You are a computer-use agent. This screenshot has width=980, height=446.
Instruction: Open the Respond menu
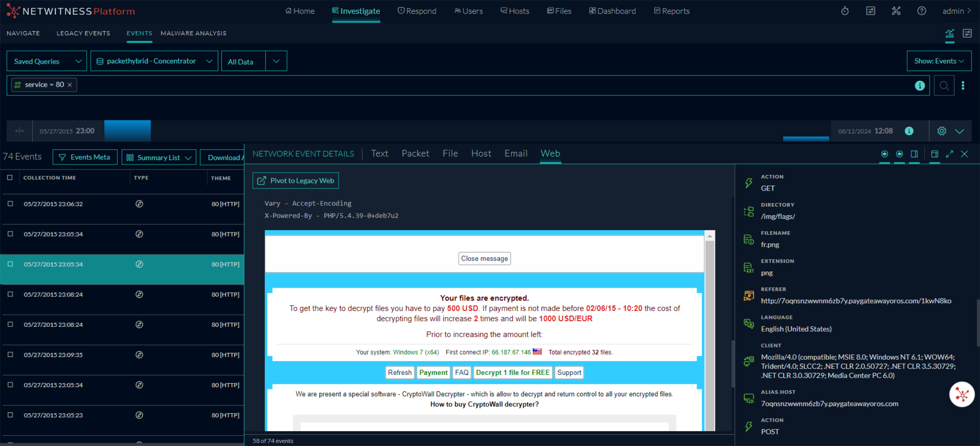click(417, 11)
